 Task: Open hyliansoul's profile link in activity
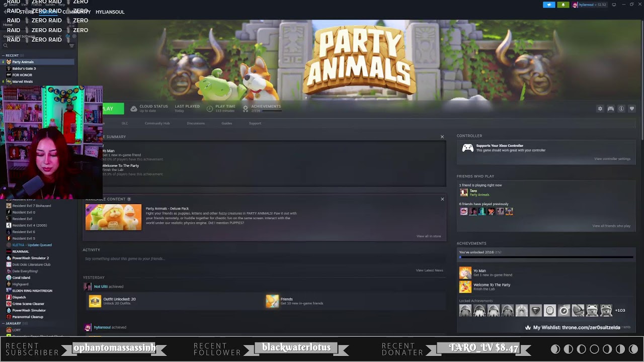[102, 327]
